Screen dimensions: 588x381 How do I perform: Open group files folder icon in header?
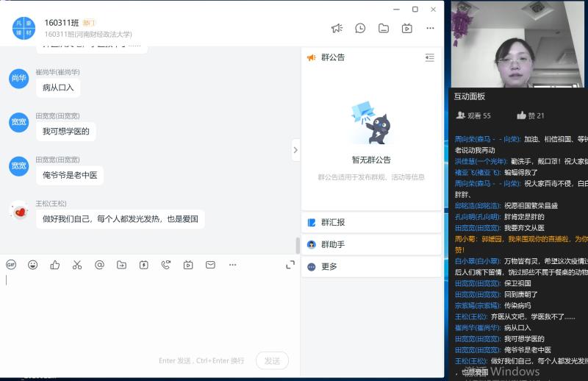pos(384,29)
